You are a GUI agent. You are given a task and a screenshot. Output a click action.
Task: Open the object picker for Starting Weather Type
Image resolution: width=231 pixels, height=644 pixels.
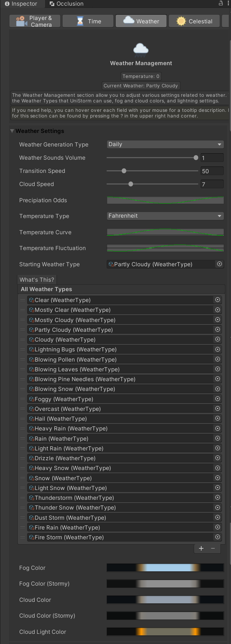(x=219, y=264)
